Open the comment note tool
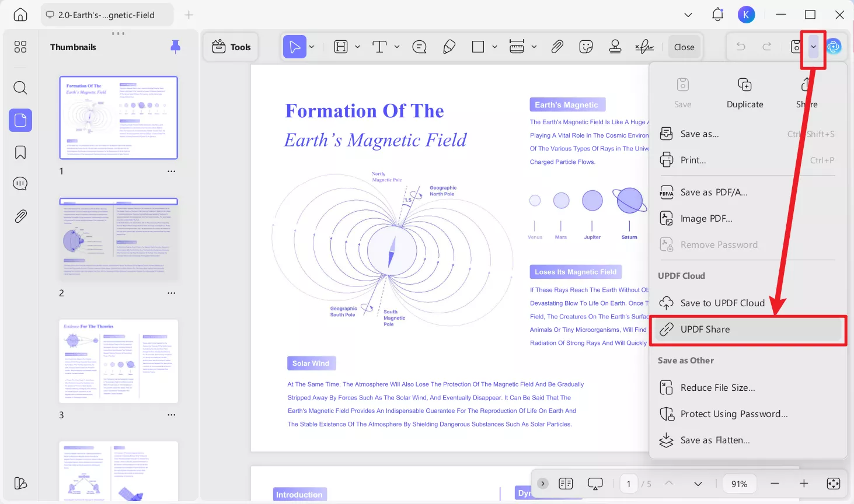Viewport: 854px width, 504px height. 419,47
